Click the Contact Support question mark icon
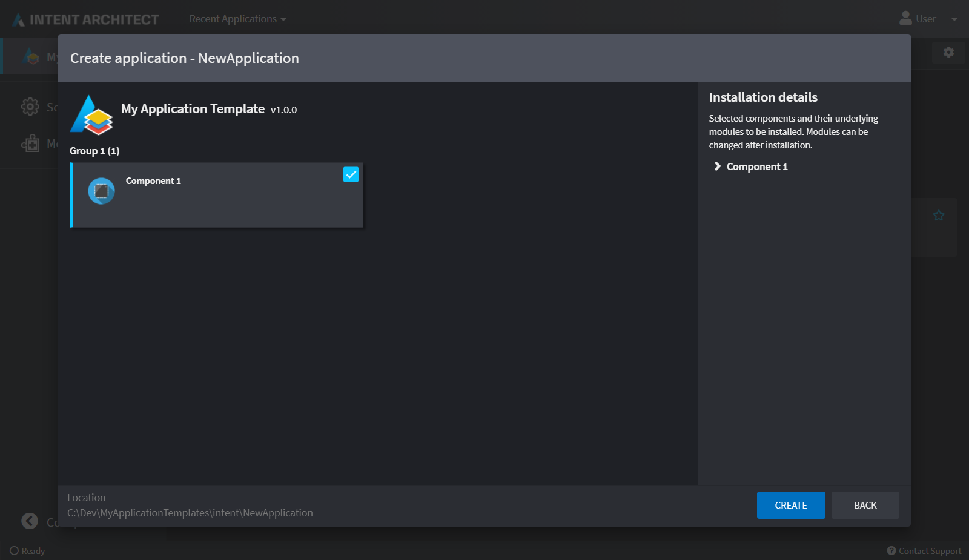969x560 pixels. tap(891, 551)
